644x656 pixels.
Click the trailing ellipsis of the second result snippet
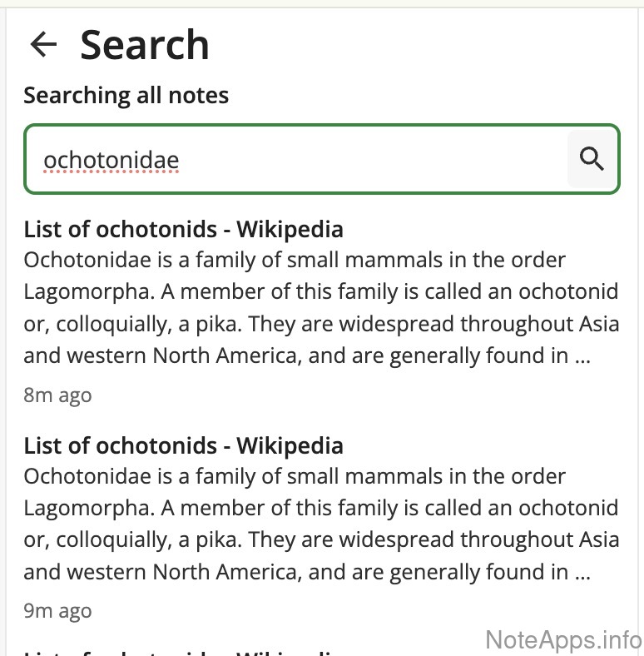(582, 573)
